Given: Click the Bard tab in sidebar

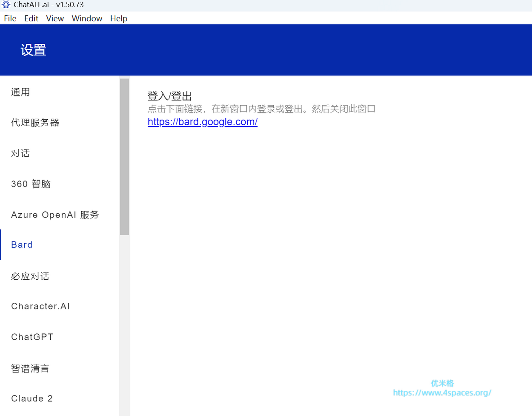Looking at the screenshot, I should coord(22,245).
